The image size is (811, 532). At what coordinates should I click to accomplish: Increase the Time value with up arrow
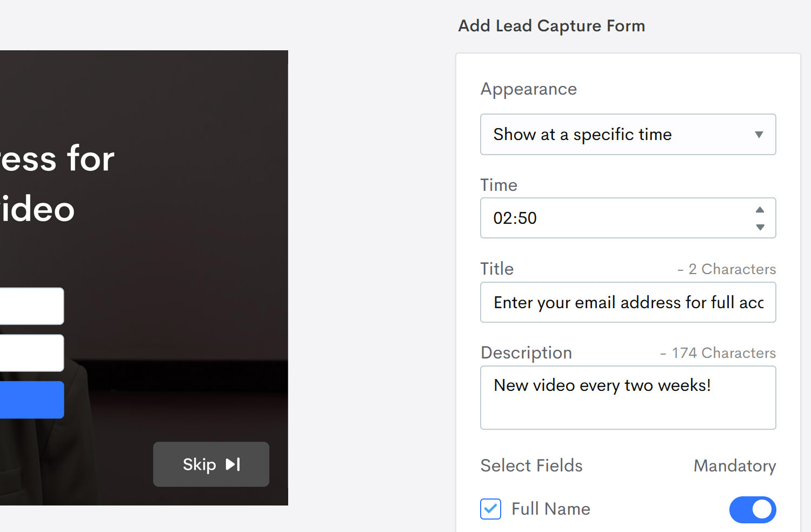tap(760, 210)
